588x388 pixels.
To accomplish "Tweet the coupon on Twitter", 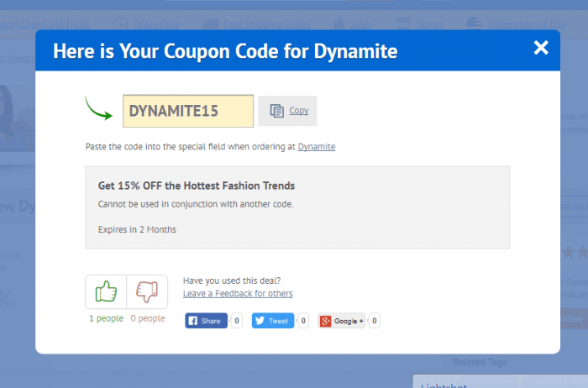I will (x=273, y=321).
